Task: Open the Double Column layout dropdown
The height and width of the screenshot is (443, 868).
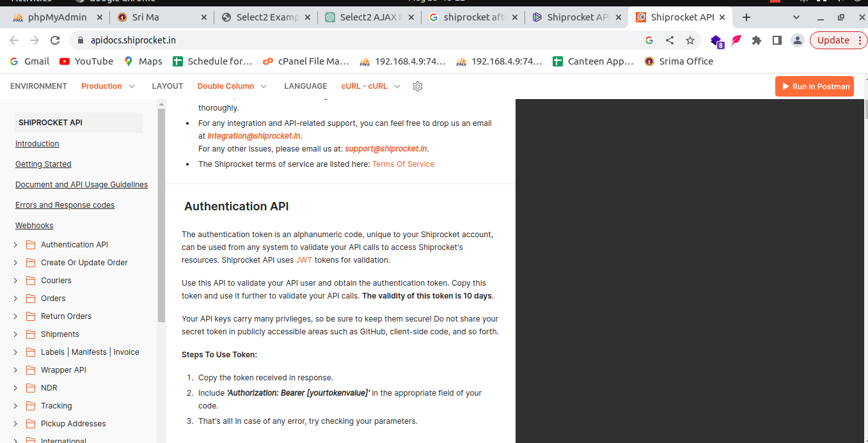Action: coord(232,86)
